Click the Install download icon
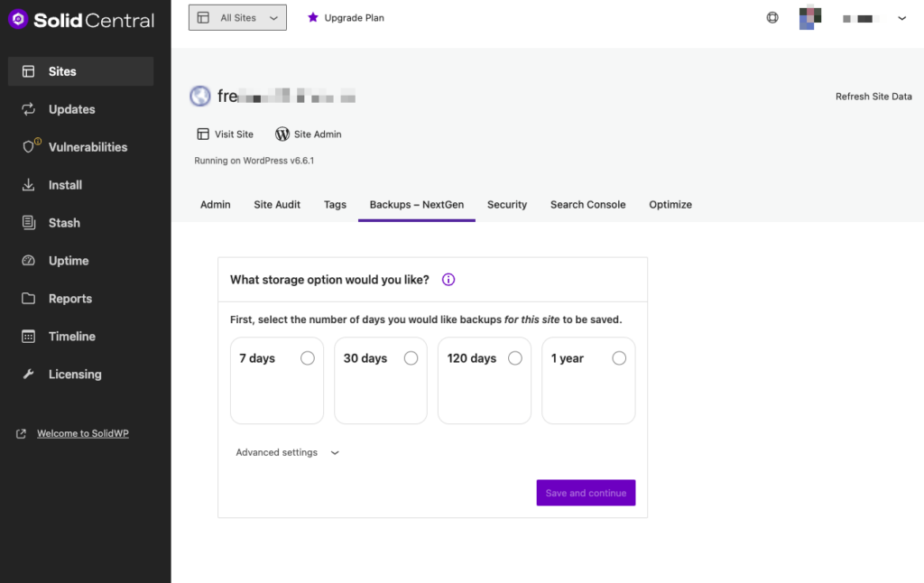The height and width of the screenshot is (583, 924). coord(29,185)
